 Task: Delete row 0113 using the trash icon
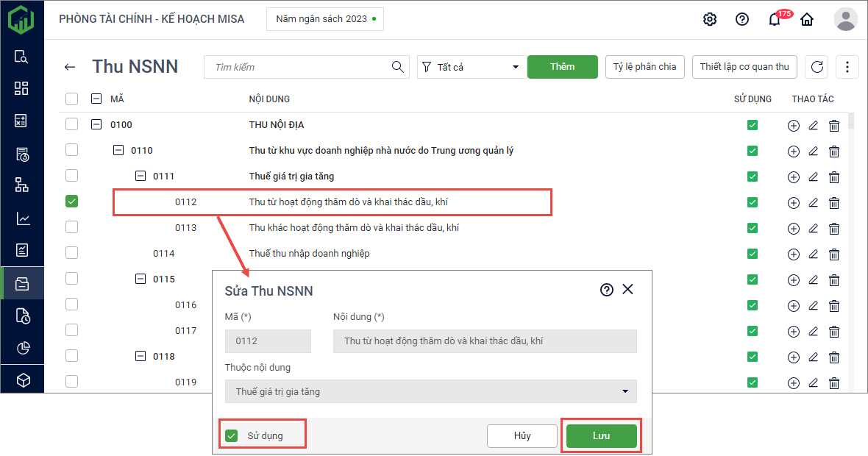(x=834, y=228)
